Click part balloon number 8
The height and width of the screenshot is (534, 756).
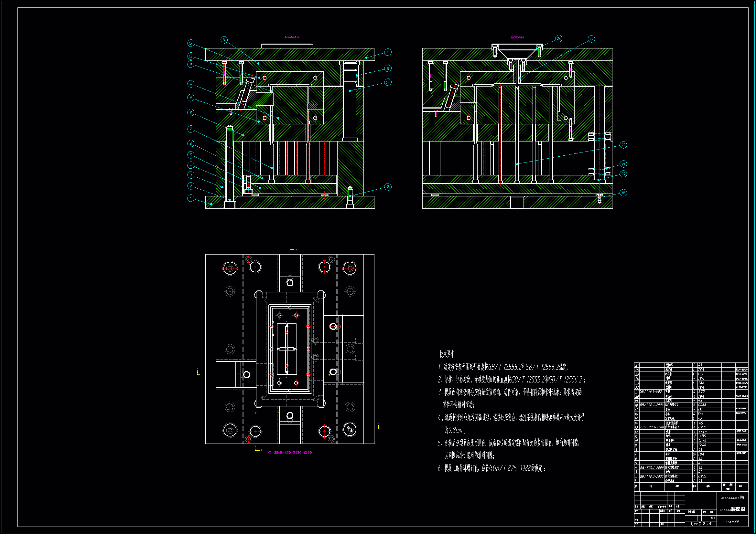coord(191,112)
